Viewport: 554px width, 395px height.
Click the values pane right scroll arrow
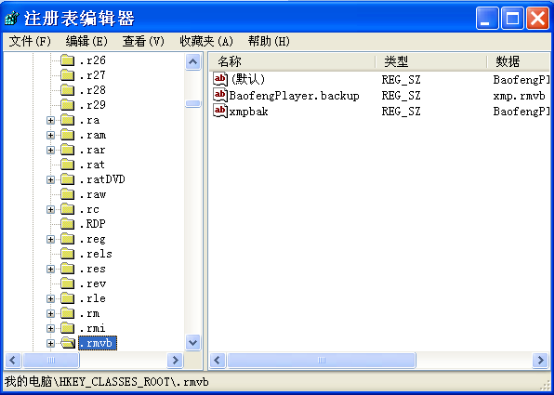[x=540, y=360]
